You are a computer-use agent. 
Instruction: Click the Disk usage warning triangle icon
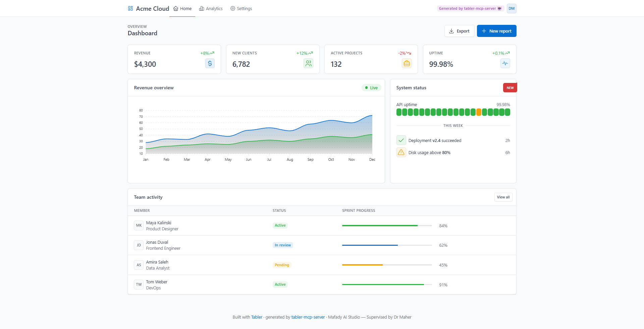[x=401, y=152]
